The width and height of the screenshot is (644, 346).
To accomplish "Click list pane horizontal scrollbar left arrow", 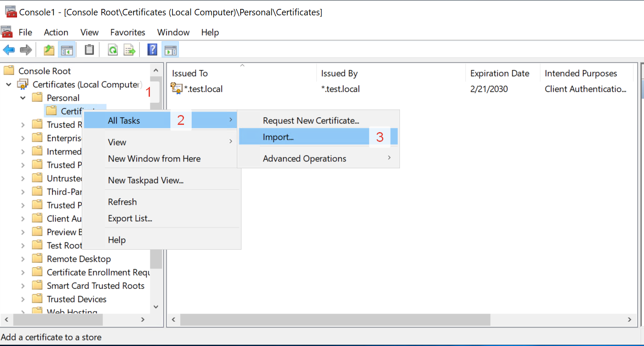I will (174, 319).
